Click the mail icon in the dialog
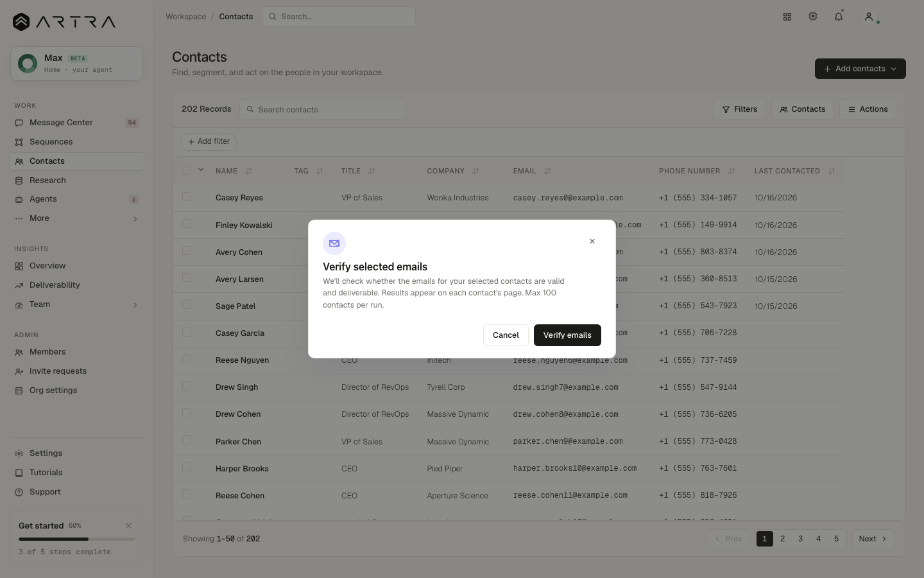This screenshot has width=924, height=578. pyautogui.click(x=334, y=243)
